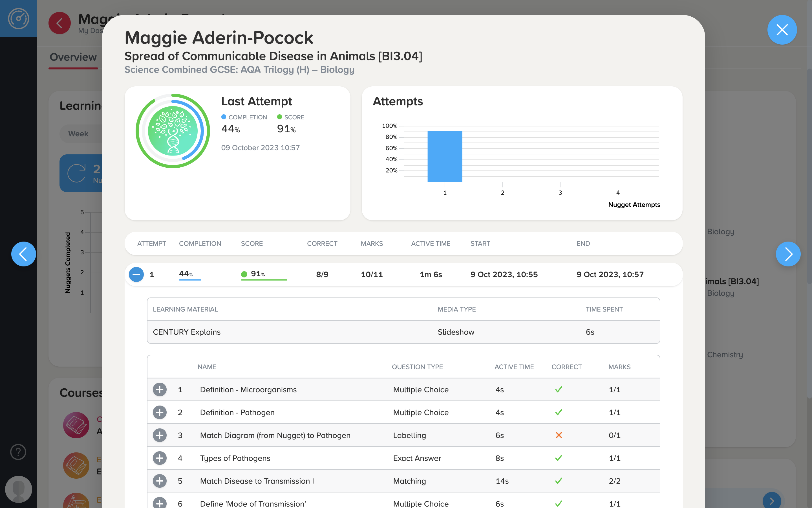The height and width of the screenshot is (508, 812).
Task: Select the CENTURY Explains learning material row
Action: tap(403, 332)
